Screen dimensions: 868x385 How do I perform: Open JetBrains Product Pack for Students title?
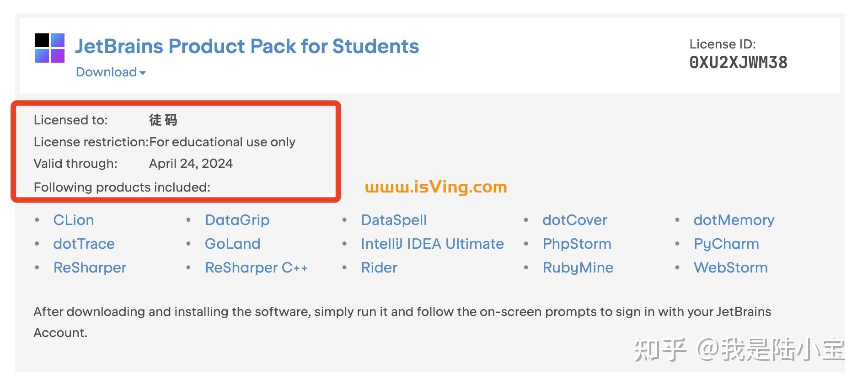247,46
